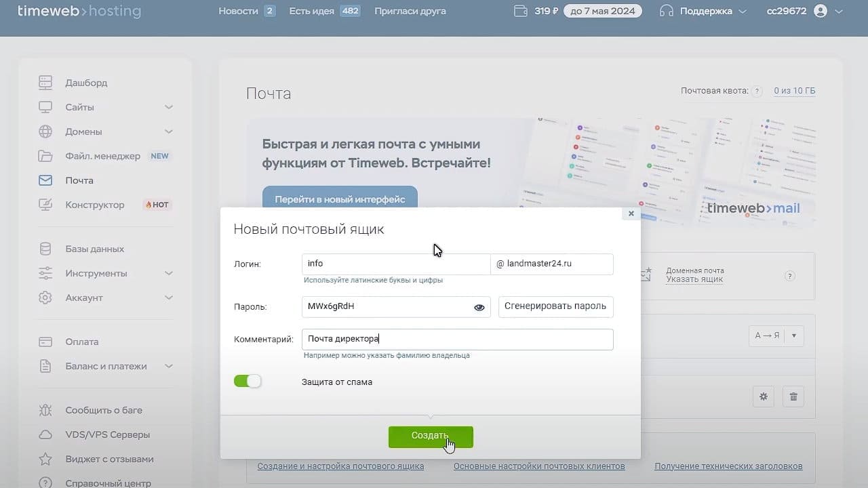Click the Файл. менеджер folder icon

(45, 156)
